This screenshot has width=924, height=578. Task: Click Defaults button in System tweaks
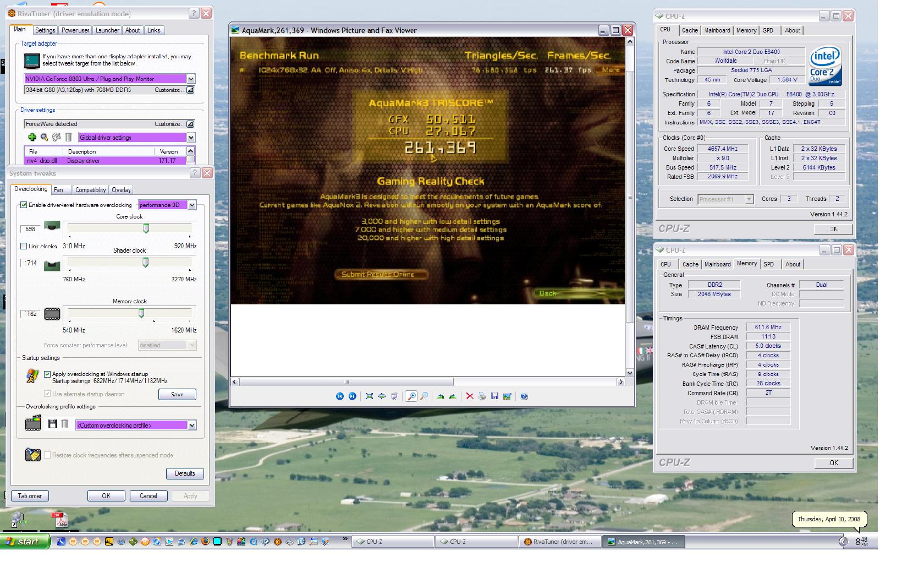(x=185, y=473)
